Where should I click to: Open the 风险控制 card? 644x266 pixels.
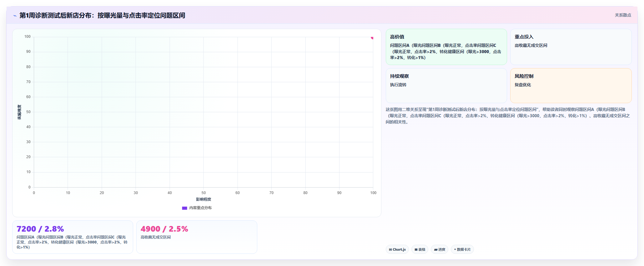pyautogui.click(x=571, y=86)
